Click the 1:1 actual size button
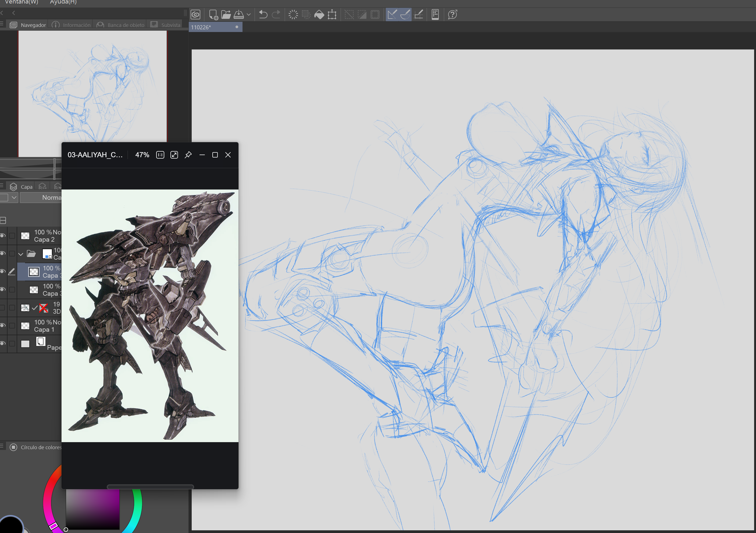This screenshot has height=533, width=756. pos(160,155)
